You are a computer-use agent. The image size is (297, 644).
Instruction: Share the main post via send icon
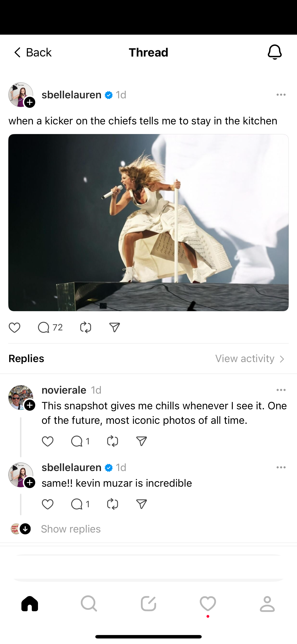coord(114,328)
